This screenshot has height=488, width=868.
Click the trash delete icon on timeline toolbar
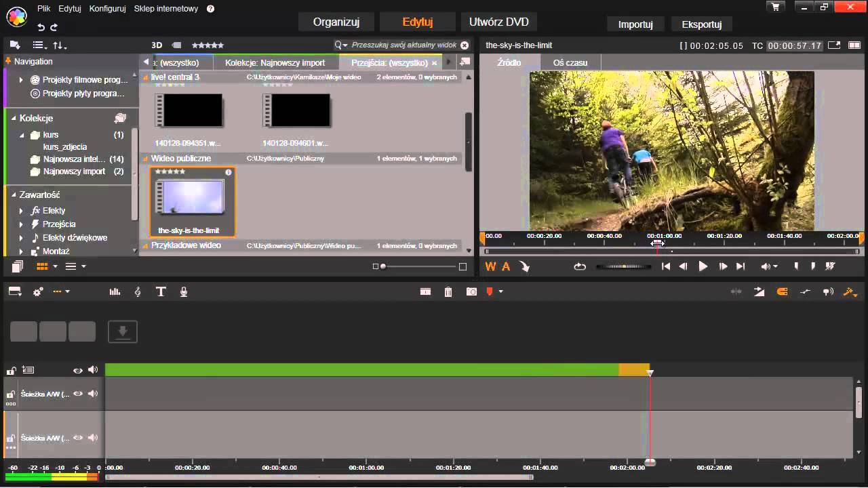[x=448, y=291]
